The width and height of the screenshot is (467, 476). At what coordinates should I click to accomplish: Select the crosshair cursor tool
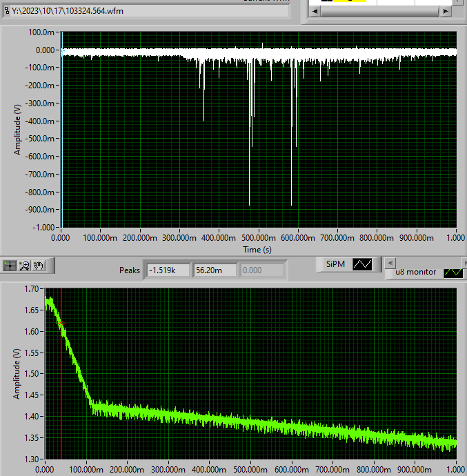click(10, 266)
